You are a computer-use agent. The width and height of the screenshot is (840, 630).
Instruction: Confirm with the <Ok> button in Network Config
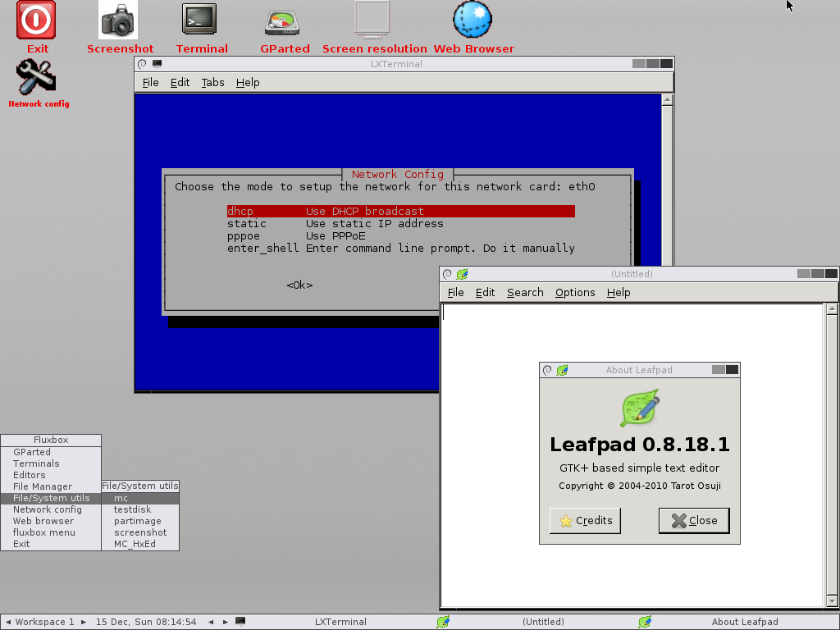[299, 285]
